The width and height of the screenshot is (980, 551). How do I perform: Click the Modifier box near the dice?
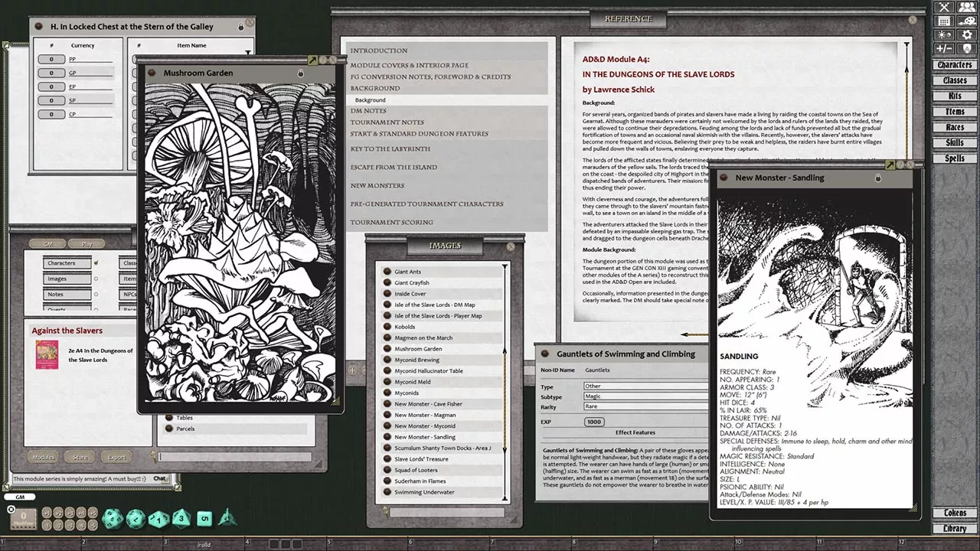point(24,519)
